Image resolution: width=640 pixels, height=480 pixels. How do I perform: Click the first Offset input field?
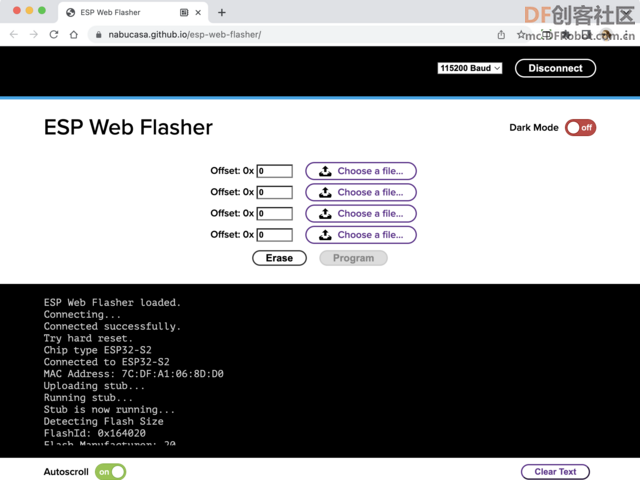click(274, 171)
